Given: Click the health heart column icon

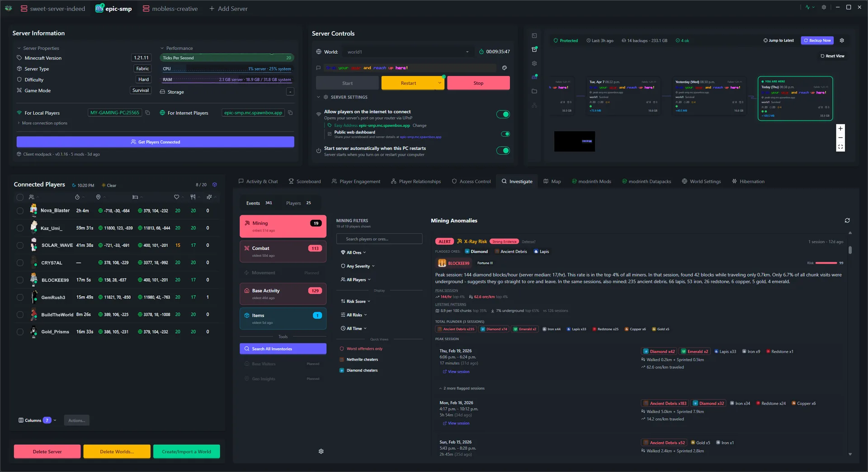Looking at the screenshot, I should point(176,197).
